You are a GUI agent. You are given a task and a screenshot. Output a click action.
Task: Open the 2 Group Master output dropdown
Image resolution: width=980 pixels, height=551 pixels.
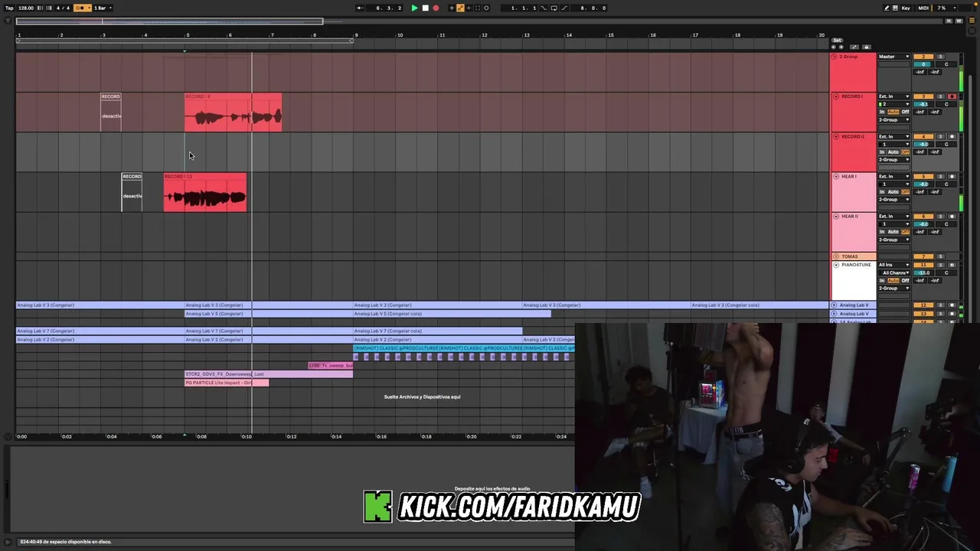click(893, 57)
